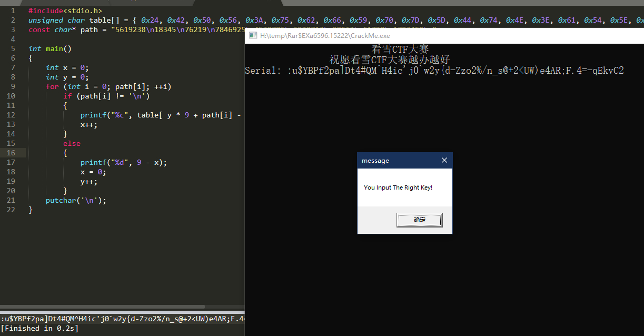
Task: Click the printf("%c", table[...]) code line
Action: coord(161,115)
